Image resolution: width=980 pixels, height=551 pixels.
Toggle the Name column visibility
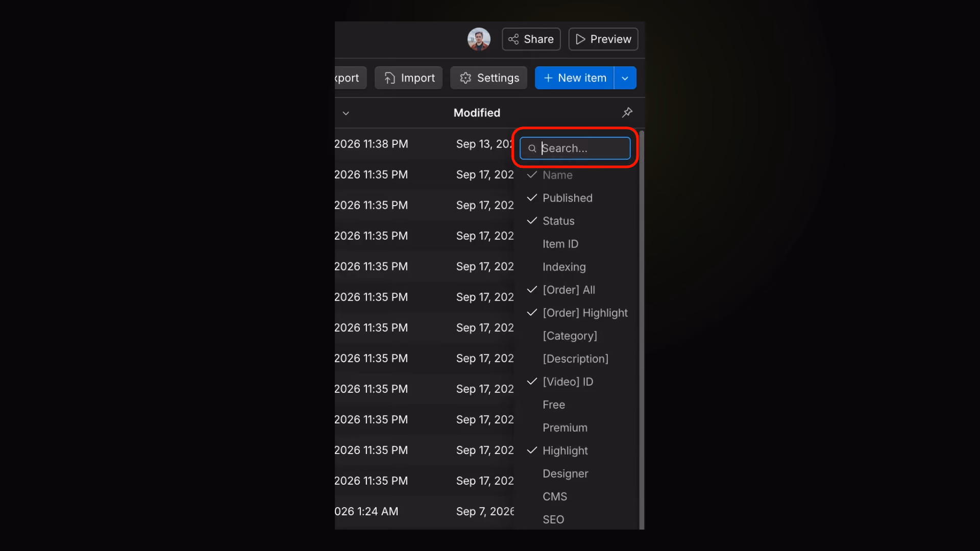point(576,175)
